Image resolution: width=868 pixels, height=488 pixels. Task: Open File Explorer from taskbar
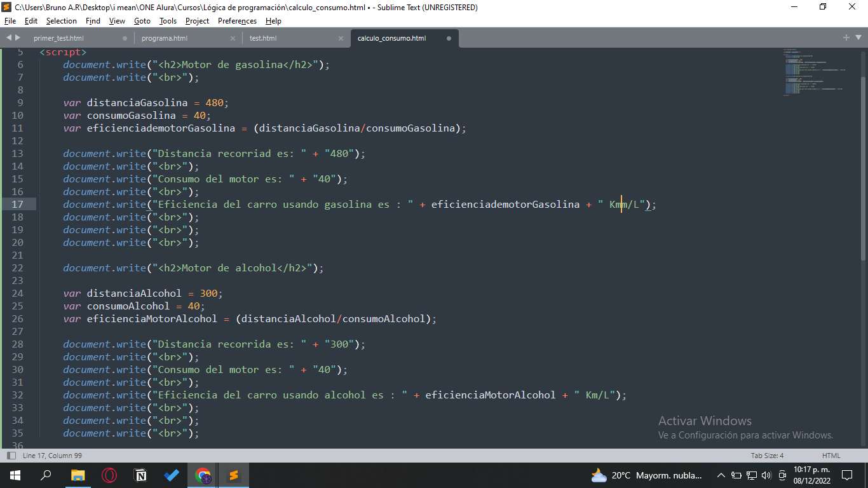78,475
